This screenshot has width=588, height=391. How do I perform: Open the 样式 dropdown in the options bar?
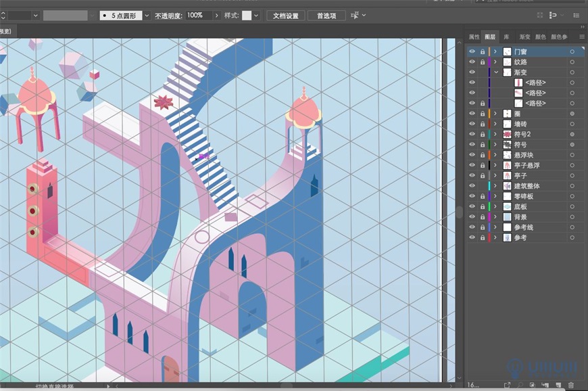(255, 15)
